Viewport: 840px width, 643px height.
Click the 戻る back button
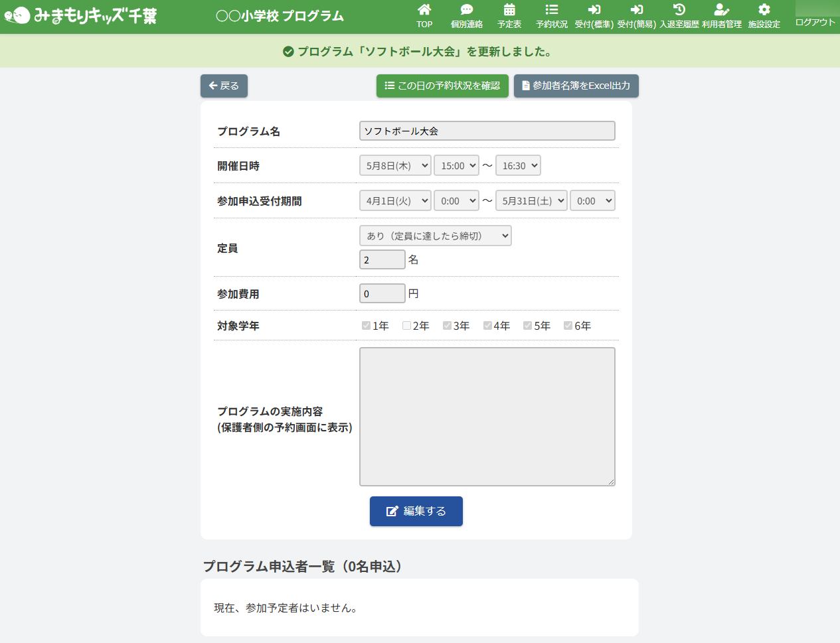coord(224,86)
